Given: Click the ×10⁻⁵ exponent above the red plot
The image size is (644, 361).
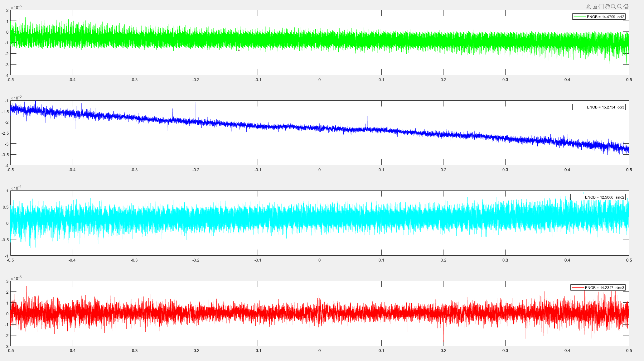Looking at the screenshot, I should point(16,278).
